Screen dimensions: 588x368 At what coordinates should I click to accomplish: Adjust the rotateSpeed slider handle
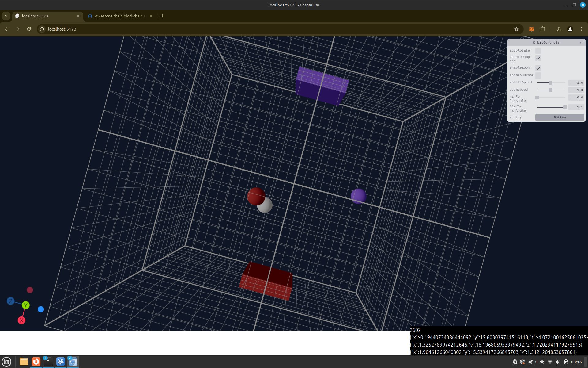(x=551, y=83)
